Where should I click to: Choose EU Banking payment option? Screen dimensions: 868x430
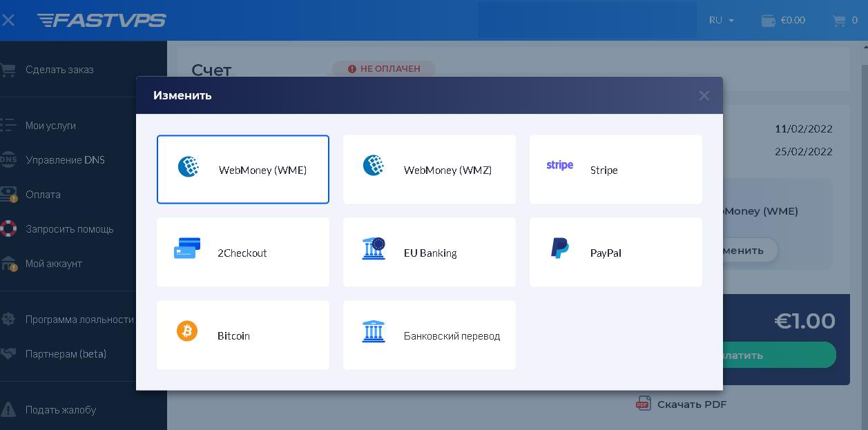(x=430, y=252)
